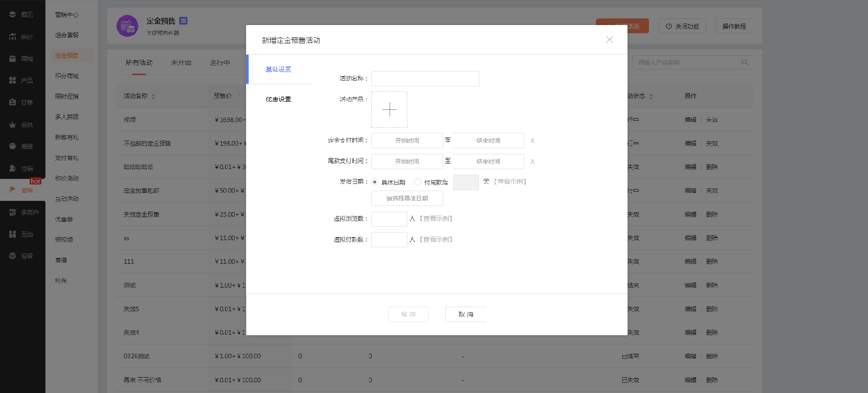Image resolution: width=868 pixels, height=393 pixels.
Task: Open 微信 in the left sidebar
Action: [x=22, y=146]
